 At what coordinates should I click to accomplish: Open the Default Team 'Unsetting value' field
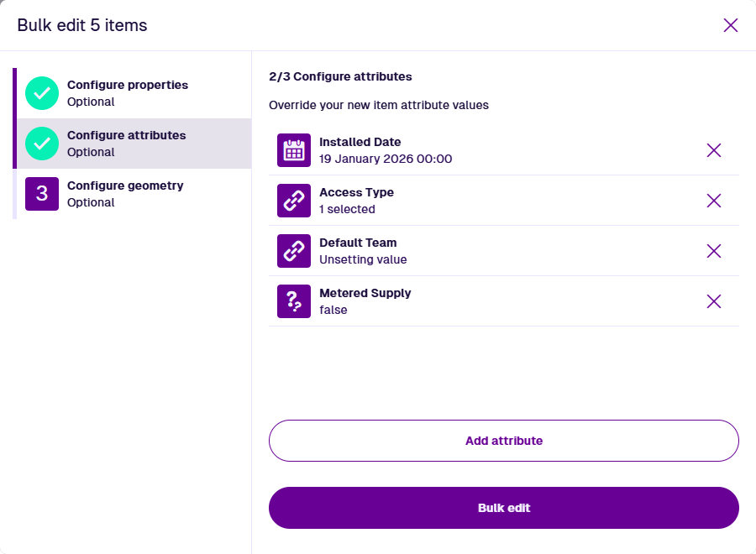[363, 259]
